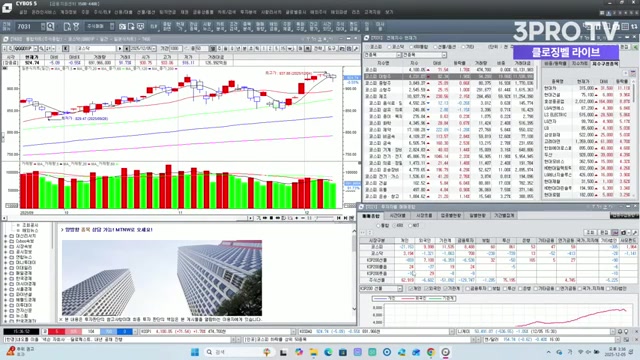Select the second radio in index window

pos(389,47)
